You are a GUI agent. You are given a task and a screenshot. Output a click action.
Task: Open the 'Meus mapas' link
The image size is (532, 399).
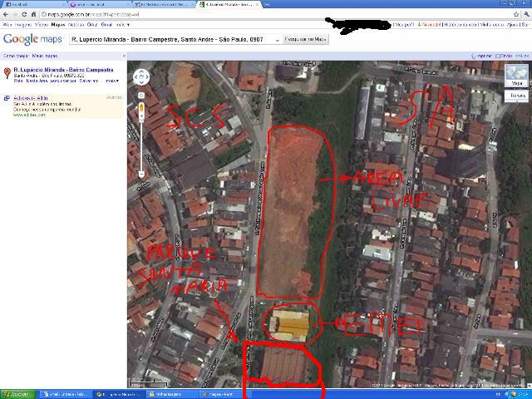point(45,56)
